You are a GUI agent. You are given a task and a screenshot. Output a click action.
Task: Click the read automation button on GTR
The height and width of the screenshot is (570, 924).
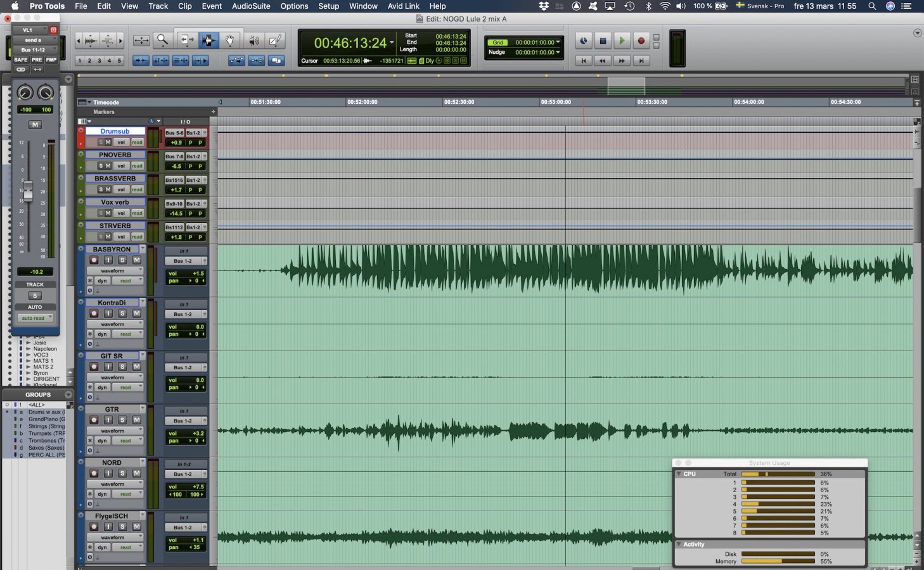coord(126,440)
